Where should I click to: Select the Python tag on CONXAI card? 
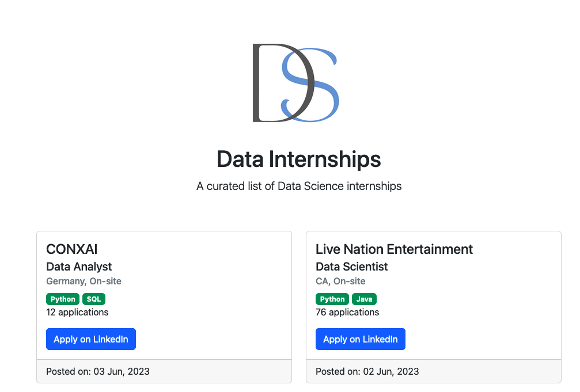[x=63, y=299]
